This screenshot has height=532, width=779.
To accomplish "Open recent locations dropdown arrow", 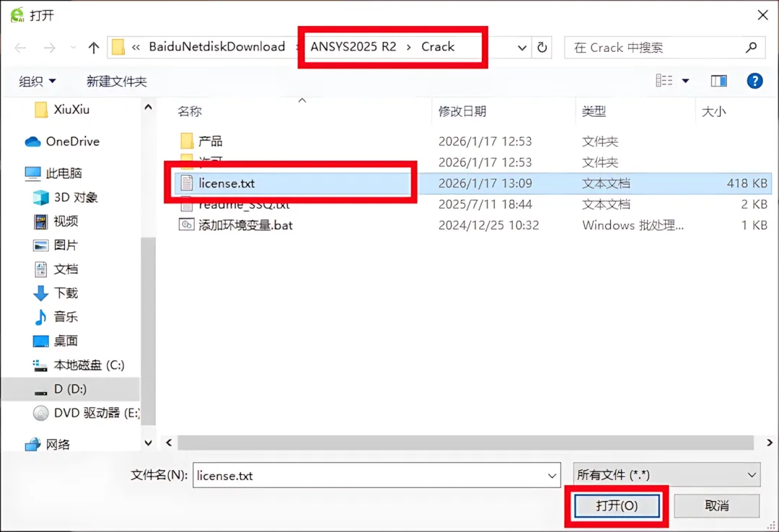I will click(x=73, y=48).
